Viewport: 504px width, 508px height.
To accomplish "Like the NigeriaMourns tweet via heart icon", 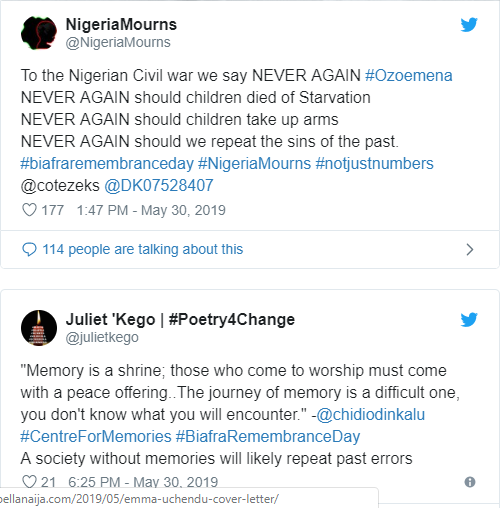I will pyautogui.click(x=29, y=210).
